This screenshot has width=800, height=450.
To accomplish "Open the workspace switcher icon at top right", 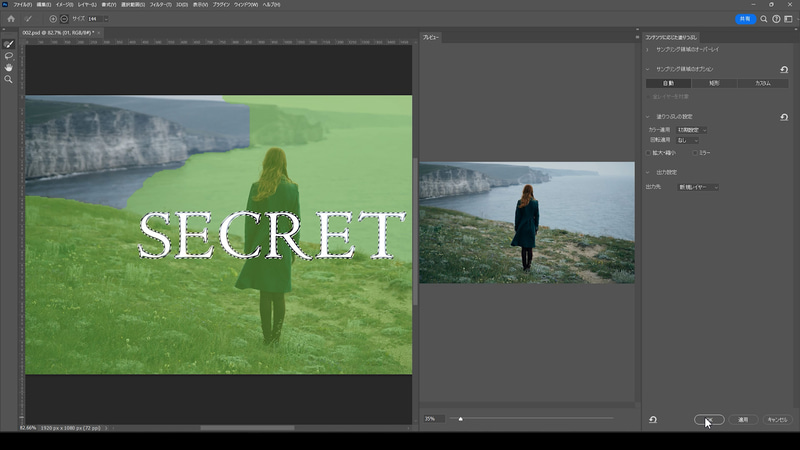I will (788, 19).
